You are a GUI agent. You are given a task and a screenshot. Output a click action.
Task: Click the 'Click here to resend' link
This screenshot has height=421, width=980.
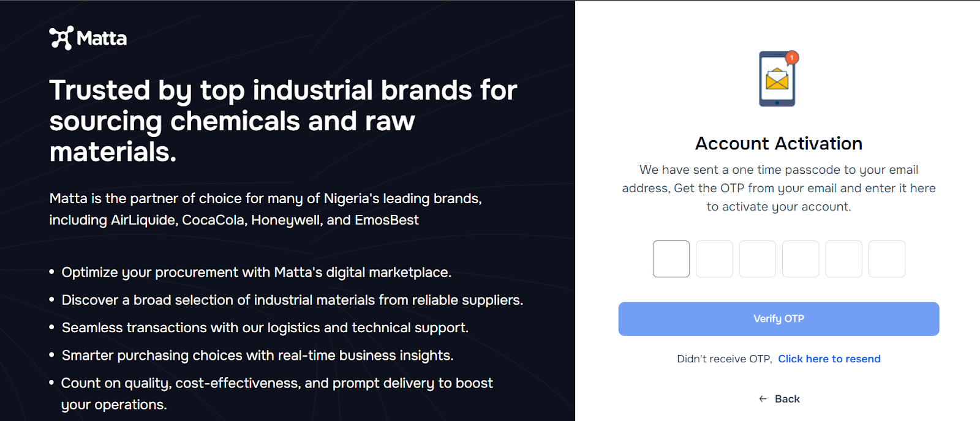tap(829, 359)
